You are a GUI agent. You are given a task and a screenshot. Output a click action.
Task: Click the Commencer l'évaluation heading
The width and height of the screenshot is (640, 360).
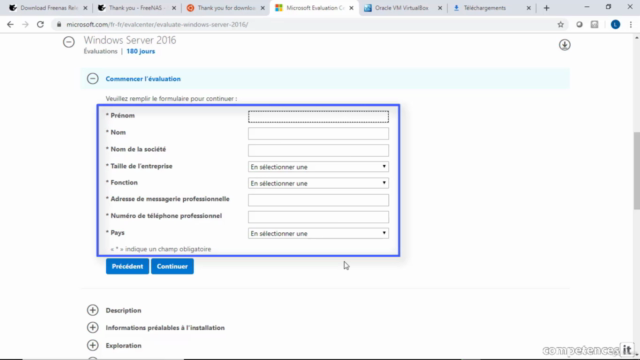[143, 79]
